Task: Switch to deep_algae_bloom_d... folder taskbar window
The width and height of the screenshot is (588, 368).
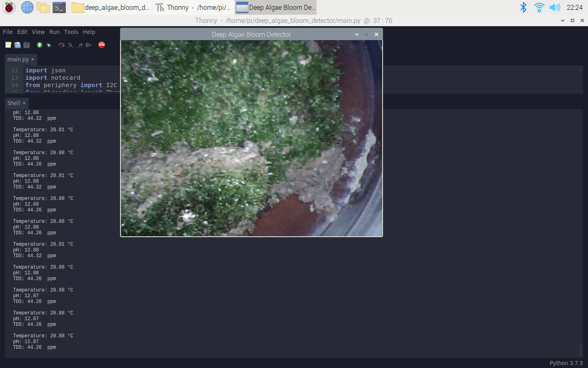Action: [111, 7]
